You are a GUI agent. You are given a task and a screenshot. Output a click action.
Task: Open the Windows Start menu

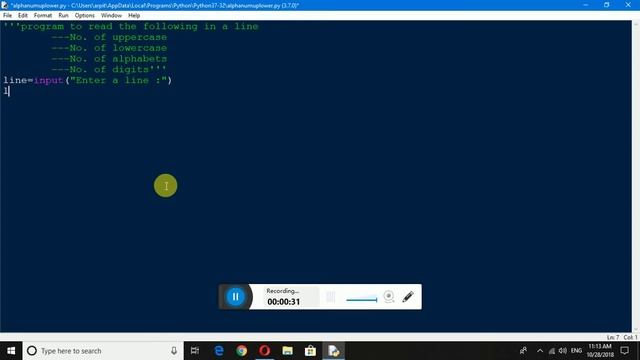click(x=11, y=351)
